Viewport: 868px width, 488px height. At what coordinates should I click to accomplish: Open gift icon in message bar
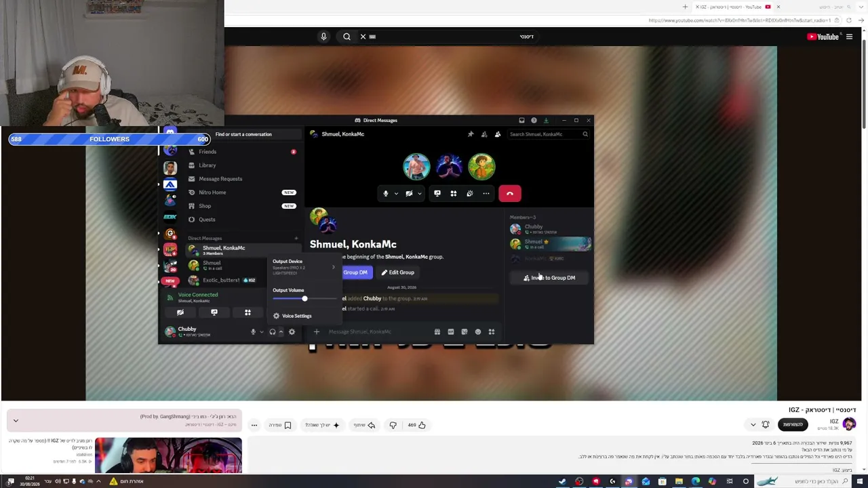click(437, 332)
